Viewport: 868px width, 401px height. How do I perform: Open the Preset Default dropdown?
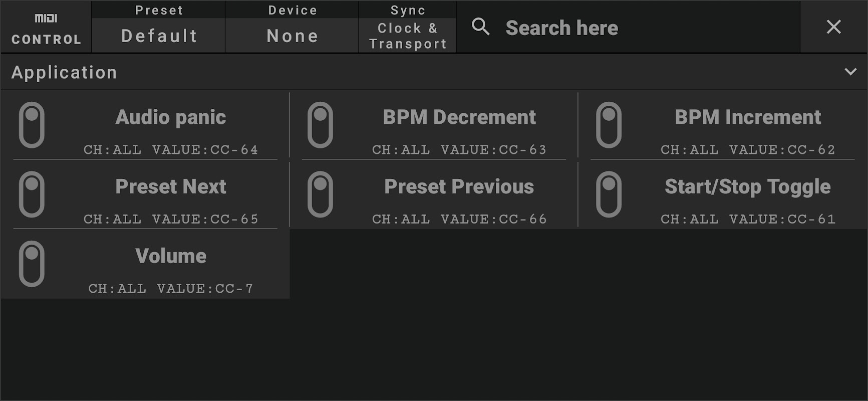(159, 36)
